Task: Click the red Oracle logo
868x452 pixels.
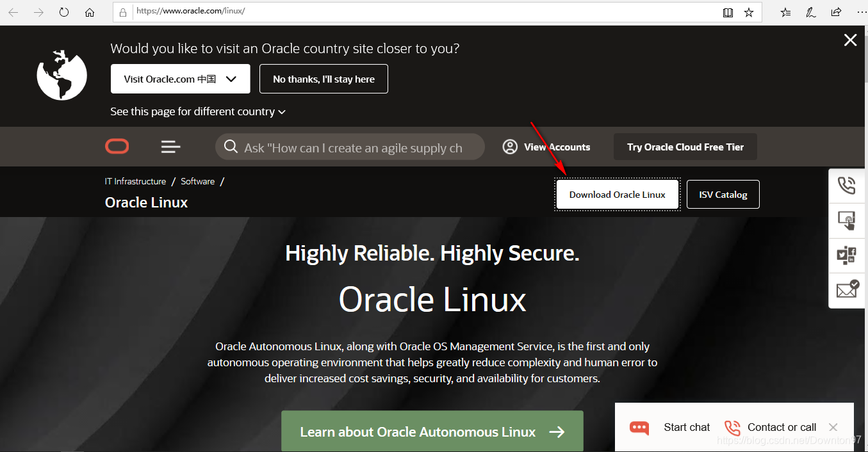Action: (x=117, y=147)
